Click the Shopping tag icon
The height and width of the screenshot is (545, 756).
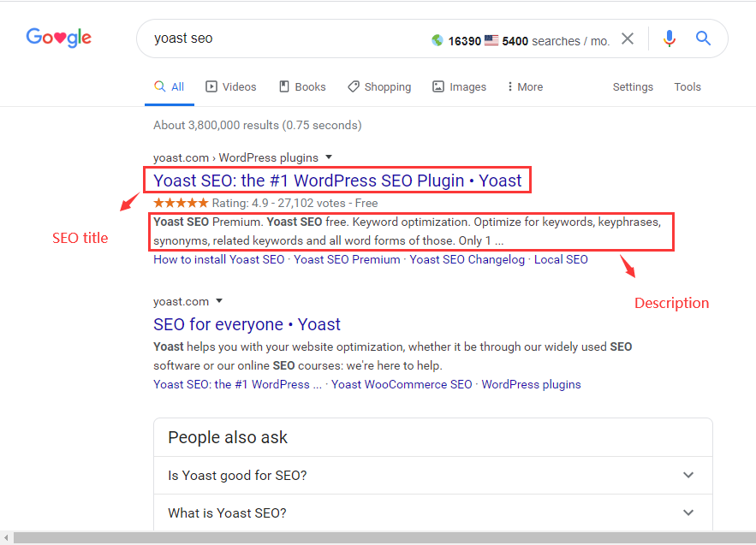(x=354, y=86)
